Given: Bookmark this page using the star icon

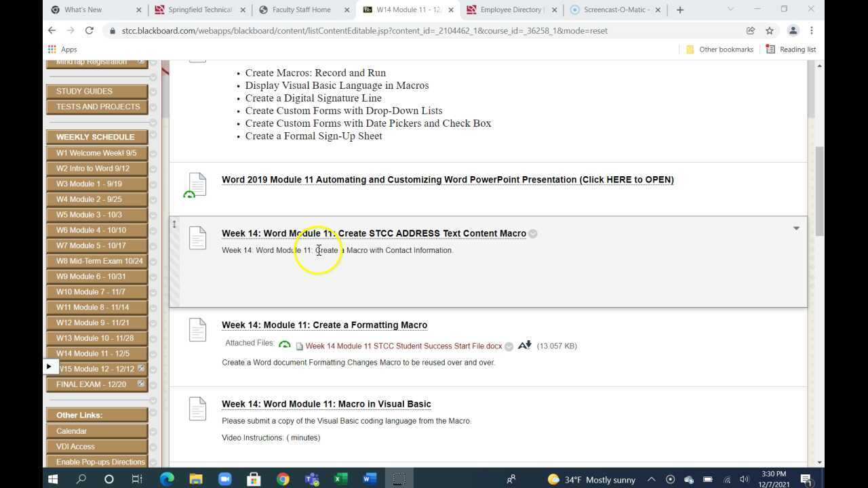Looking at the screenshot, I should 770,30.
